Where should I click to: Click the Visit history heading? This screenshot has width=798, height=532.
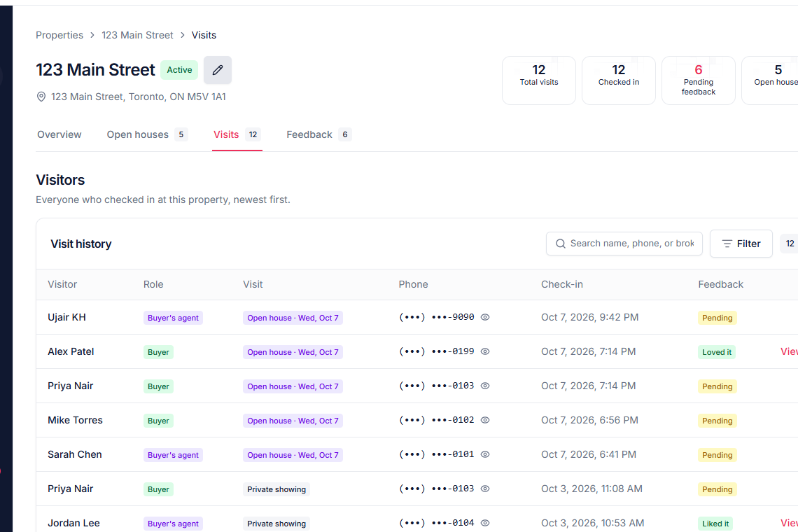(81, 244)
